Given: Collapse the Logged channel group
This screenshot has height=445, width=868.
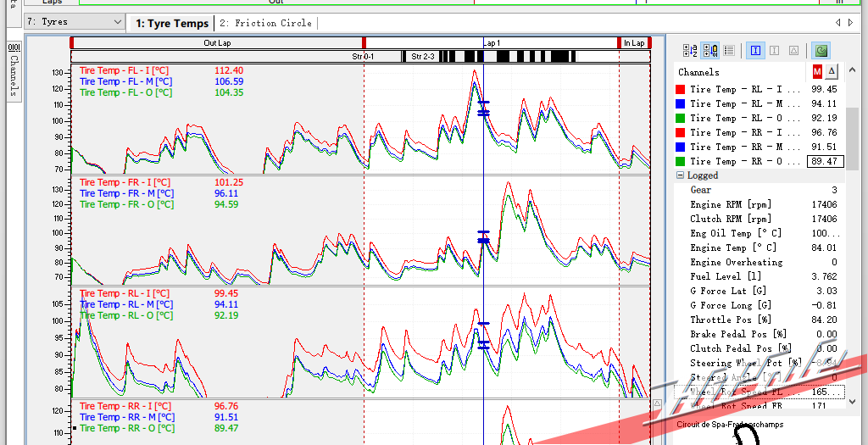Looking at the screenshot, I should pos(680,175).
